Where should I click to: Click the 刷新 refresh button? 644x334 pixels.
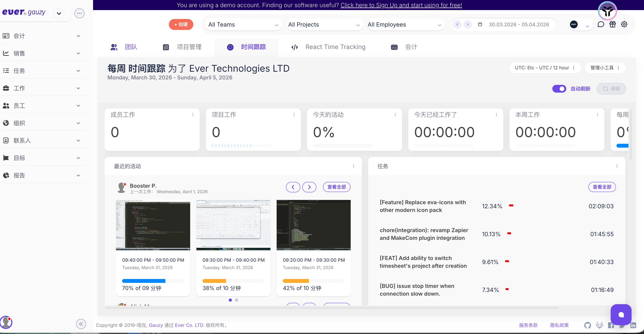[x=611, y=89]
